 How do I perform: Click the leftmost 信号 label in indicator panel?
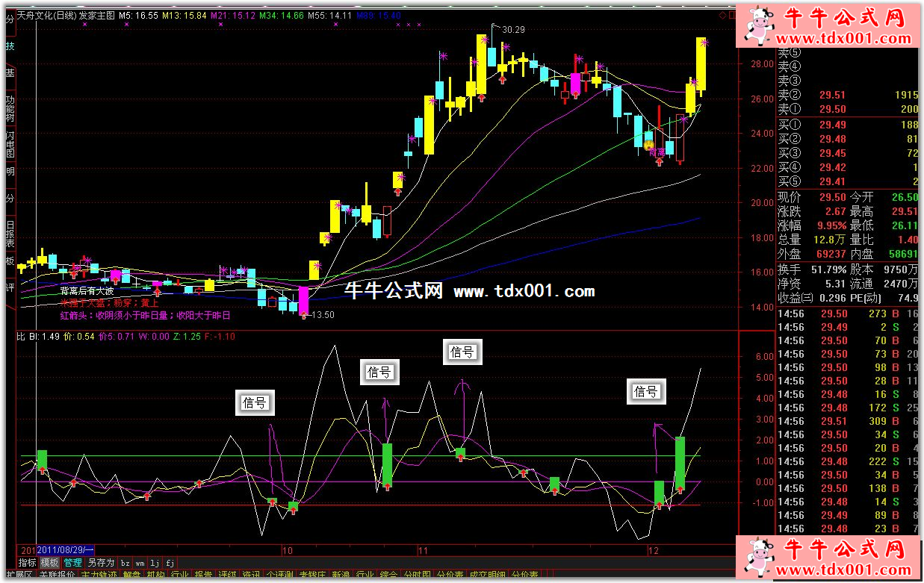tap(255, 402)
